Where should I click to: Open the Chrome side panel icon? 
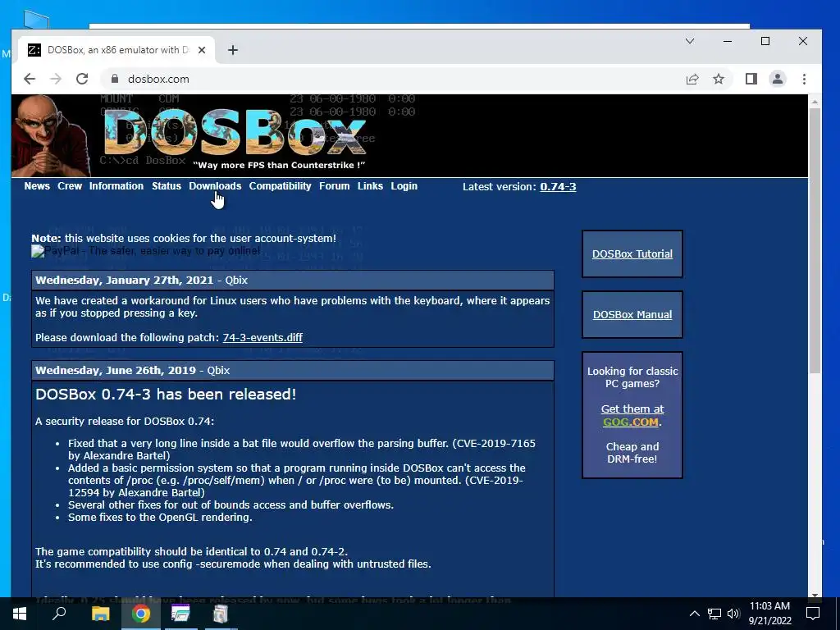click(x=751, y=80)
